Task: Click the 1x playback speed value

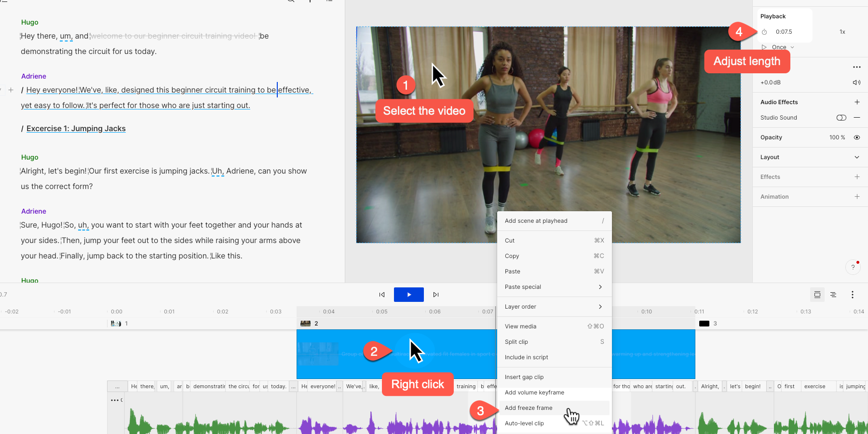Action: [x=842, y=32]
